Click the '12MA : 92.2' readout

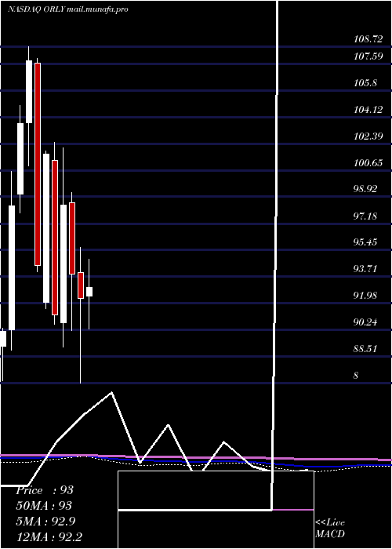click(49, 536)
